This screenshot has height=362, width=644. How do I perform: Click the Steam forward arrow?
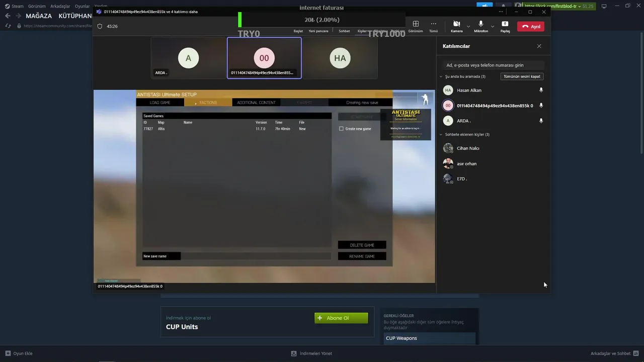click(18, 16)
